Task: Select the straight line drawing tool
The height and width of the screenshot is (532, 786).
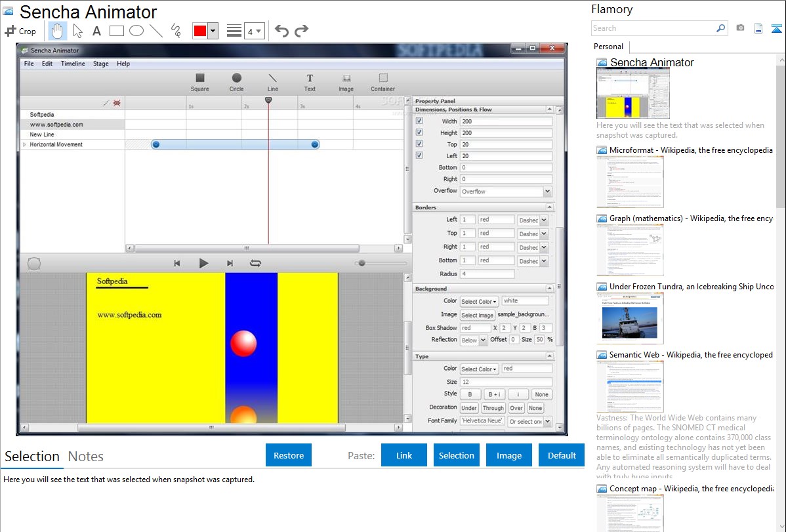Action: [x=156, y=31]
